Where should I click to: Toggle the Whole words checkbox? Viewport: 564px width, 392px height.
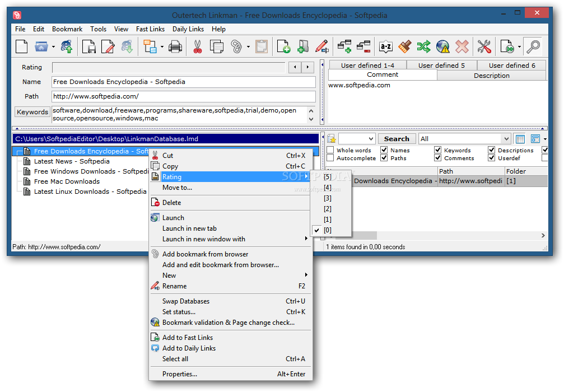point(330,150)
